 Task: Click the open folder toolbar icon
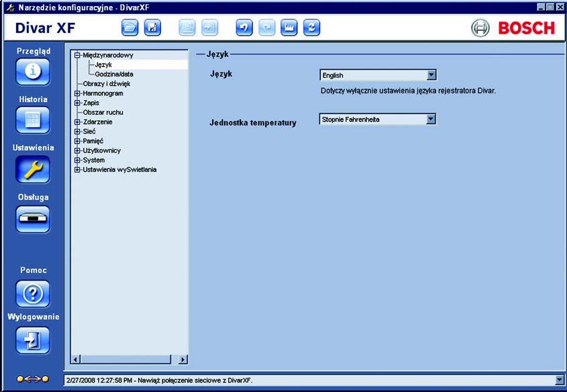(130, 28)
